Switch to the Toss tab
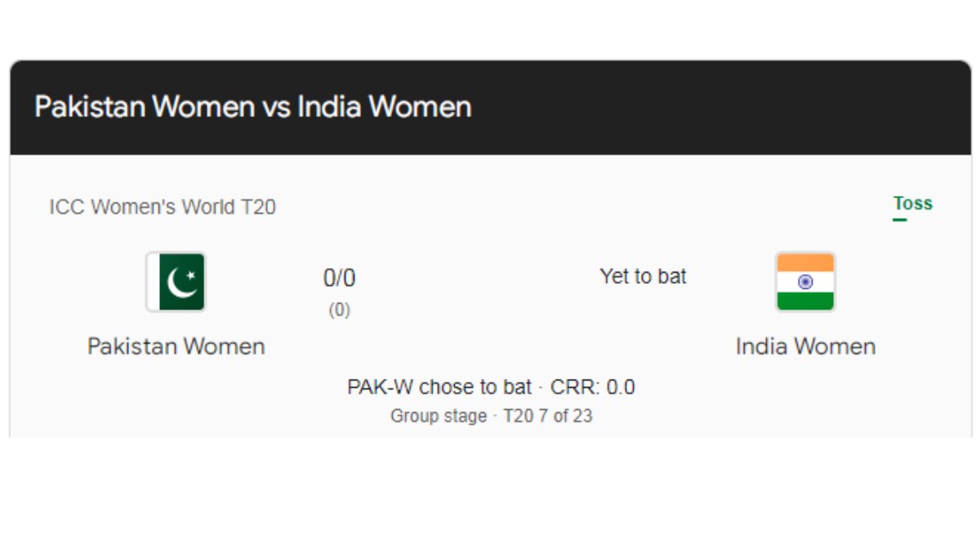980x551 pixels. click(912, 203)
